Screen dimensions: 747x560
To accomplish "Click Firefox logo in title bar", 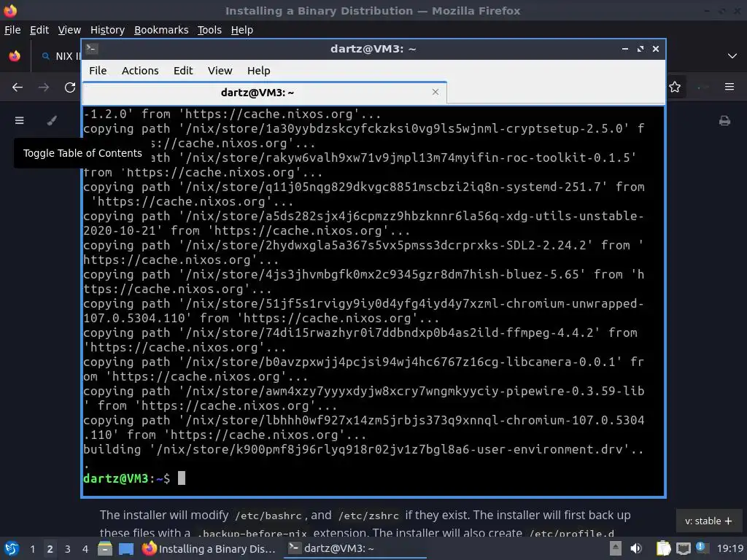I will (10, 10).
